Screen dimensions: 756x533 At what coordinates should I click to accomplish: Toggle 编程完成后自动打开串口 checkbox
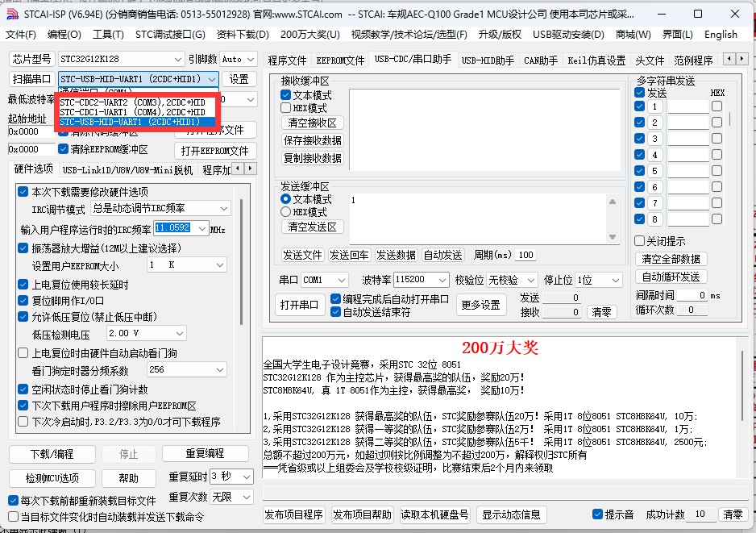(335, 299)
